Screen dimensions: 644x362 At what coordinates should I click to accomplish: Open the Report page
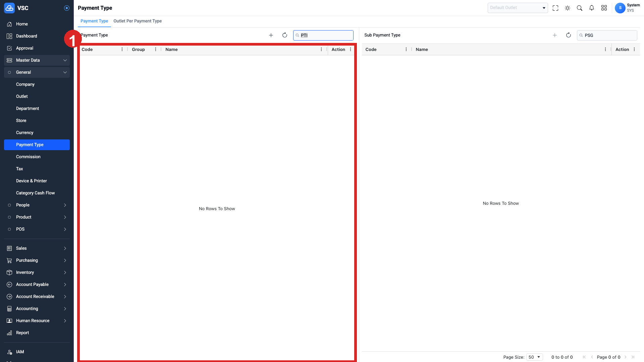37,333
